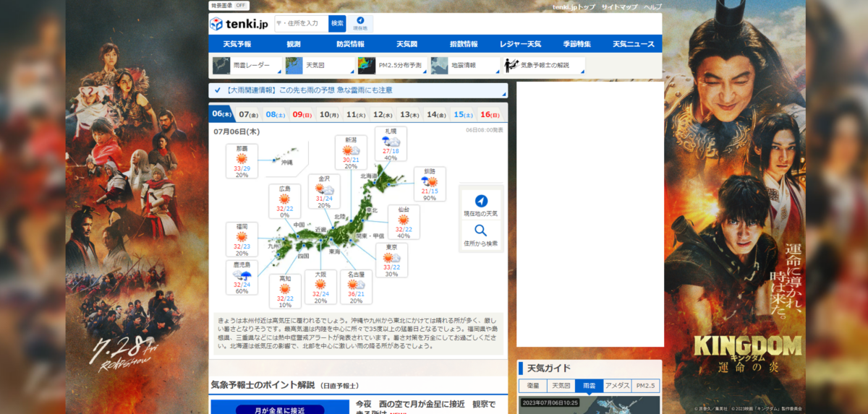Click the 金沢 weather icon
The width and height of the screenshot is (868, 414).
pos(324,189)
